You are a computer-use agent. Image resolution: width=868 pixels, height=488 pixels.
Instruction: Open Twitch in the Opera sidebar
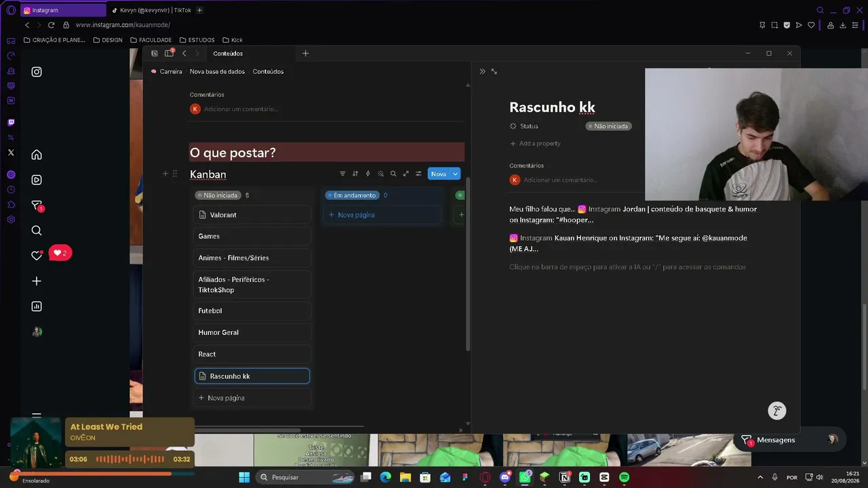click(11, 123)
